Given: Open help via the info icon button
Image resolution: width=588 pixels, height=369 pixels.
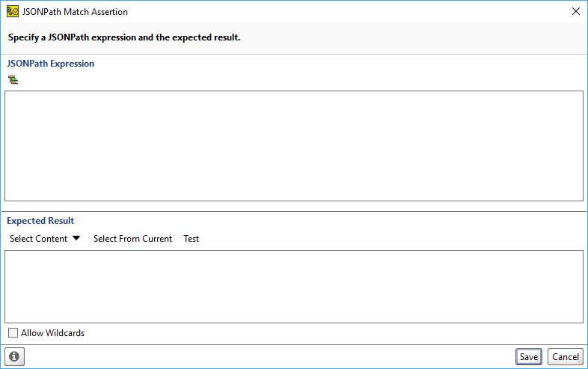Looking at the screenshot, I should pos(15,356).
